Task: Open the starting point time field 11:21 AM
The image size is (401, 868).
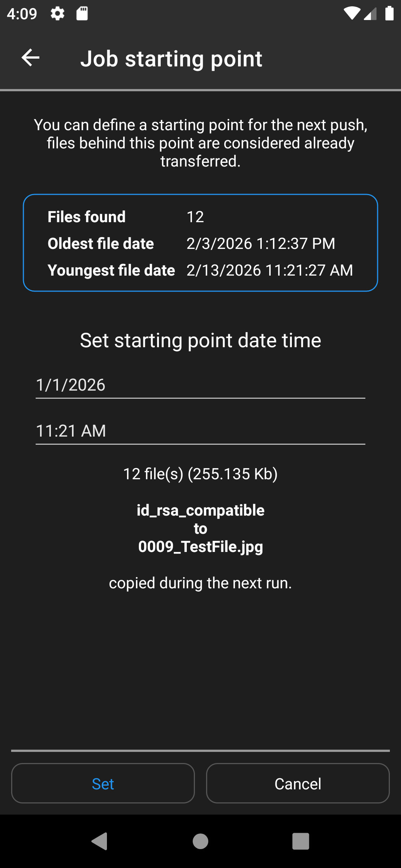Action: click(x=200, y=431)
